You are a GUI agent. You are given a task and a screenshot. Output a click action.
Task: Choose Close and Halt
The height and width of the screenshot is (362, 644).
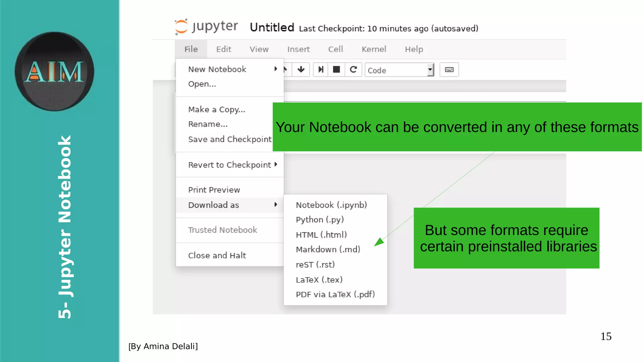[x=230, y=255]
